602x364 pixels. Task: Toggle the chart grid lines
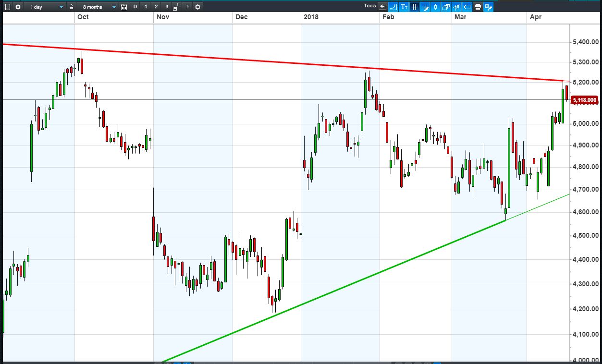(x=414, y=7)
